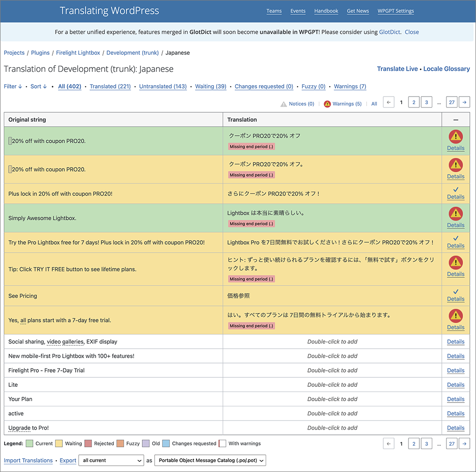This screenshot has width=476, height=472.
Task: Open the 'all current' export dropdown
Action: 111,461
